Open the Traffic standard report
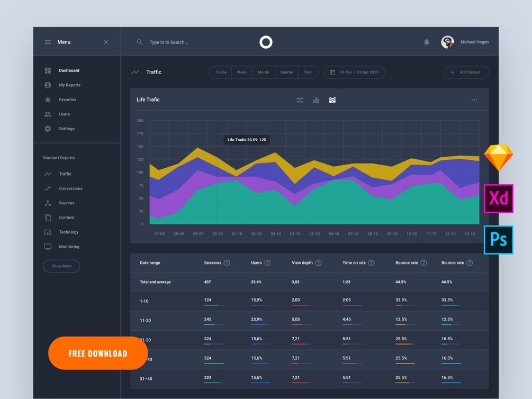Screen dimensions: 532x399 coord(65,174)
